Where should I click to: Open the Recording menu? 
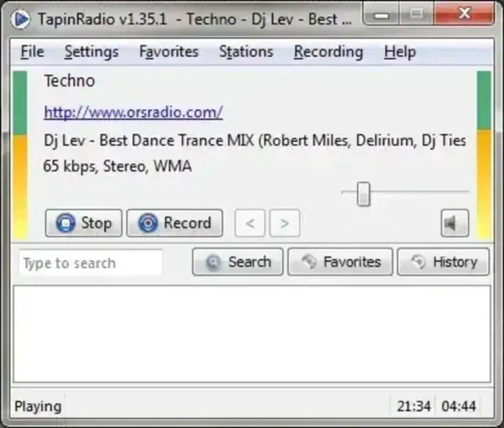click(328, 52)
